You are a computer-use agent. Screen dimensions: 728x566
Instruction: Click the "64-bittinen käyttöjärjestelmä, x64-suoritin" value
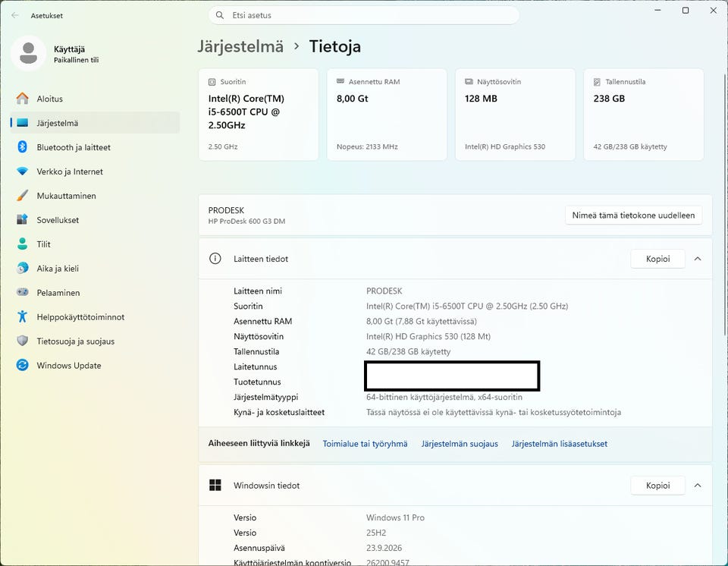(444, 398)
